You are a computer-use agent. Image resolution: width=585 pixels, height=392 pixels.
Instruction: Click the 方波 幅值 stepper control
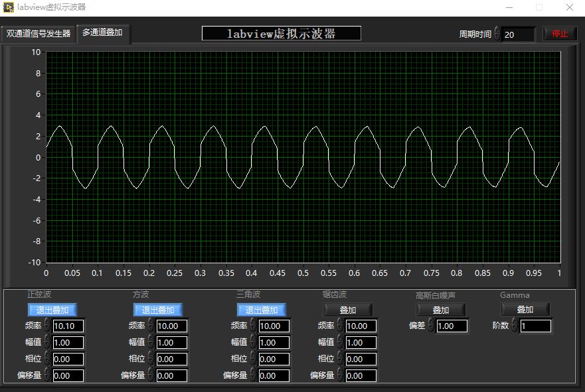pyautogui.click(x=151, y=342)
